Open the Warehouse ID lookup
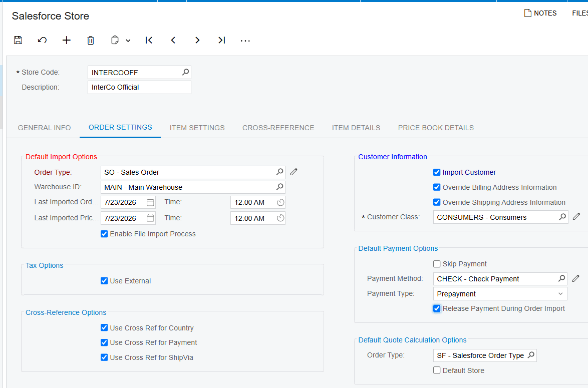The height and width of the screenshot is (388, 588). tap(280, 187)
